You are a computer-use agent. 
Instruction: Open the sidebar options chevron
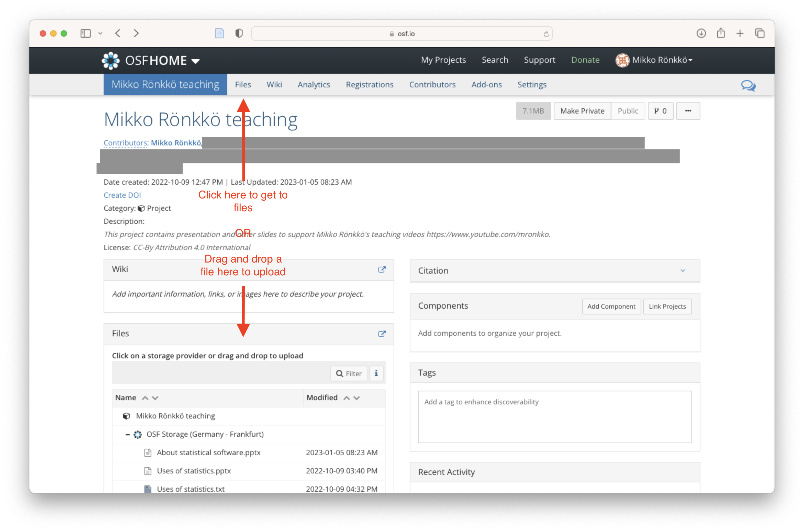[x=100, y=33]
